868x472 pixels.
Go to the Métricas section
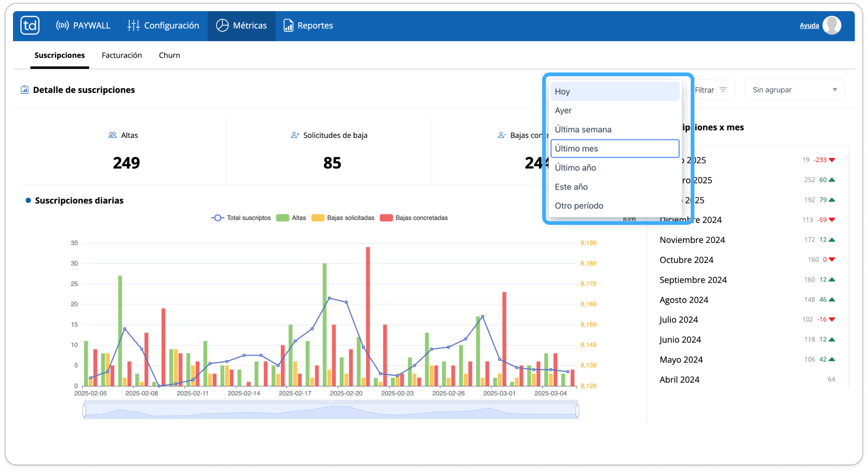[x=241, y=26]
